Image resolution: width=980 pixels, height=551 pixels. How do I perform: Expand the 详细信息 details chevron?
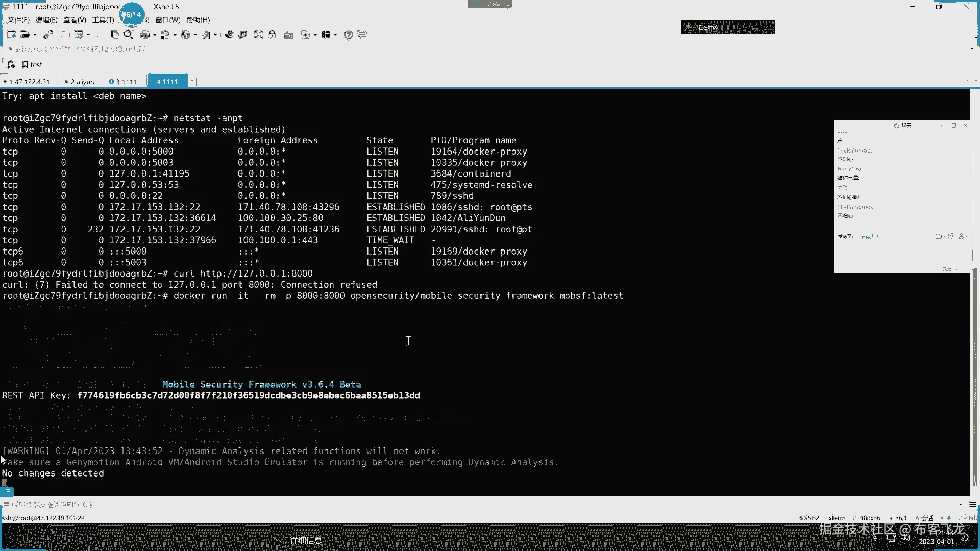pos(280,540)
